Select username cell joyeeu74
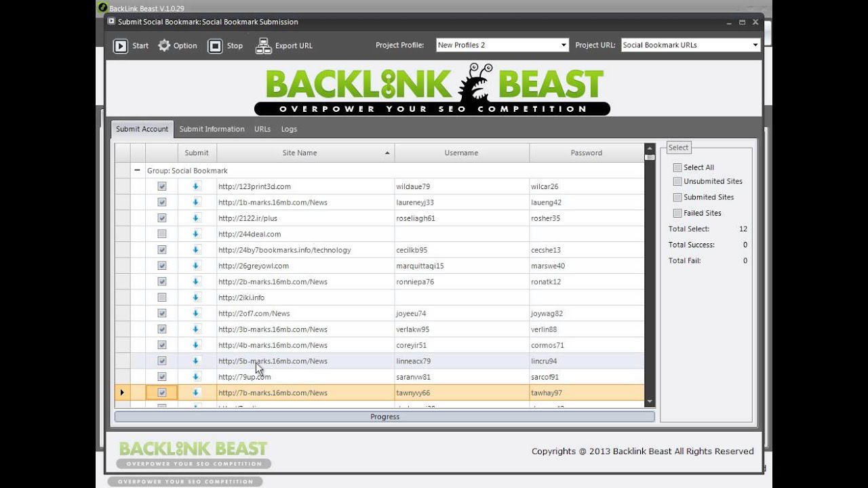 pos(461,313)
